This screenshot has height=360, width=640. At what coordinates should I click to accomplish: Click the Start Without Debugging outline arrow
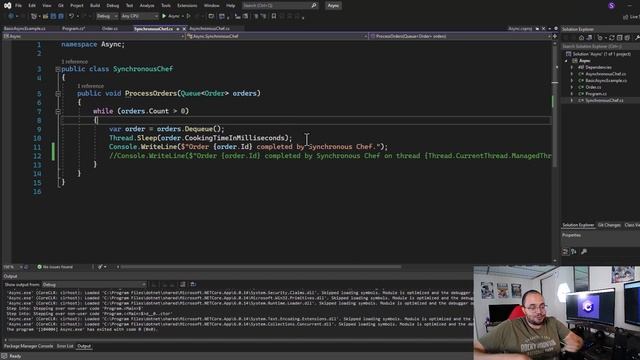coord(189,16)
